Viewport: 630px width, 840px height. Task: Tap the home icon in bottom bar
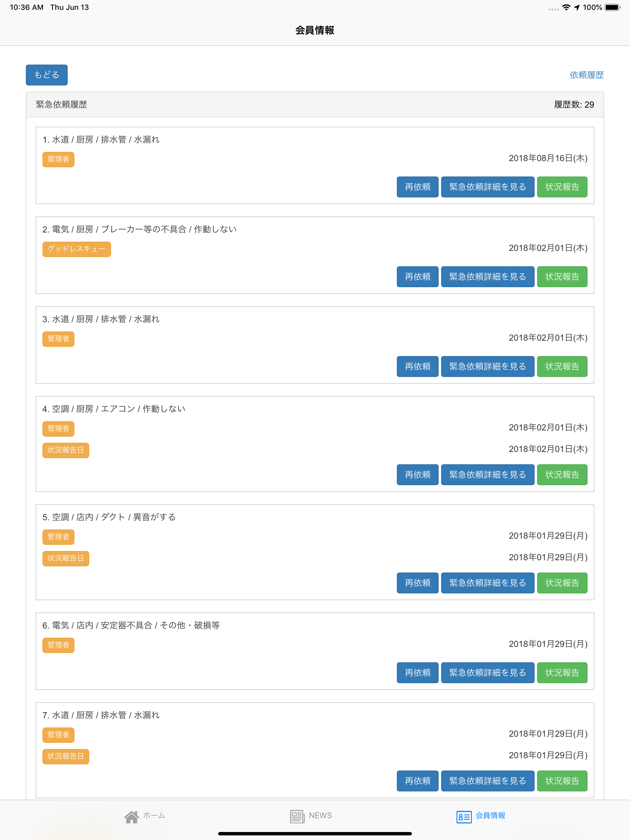131,816
